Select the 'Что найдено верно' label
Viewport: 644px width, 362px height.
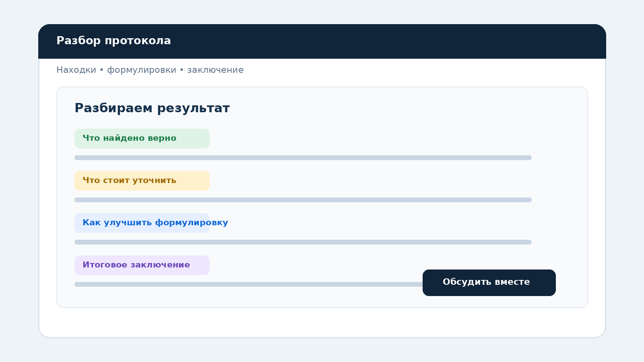coord(142,138)
